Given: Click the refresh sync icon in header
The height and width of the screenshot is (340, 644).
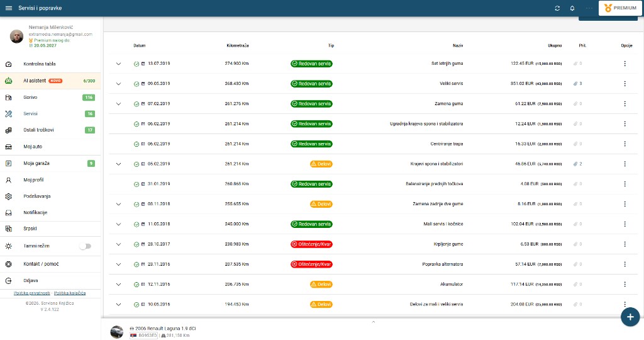Looking at the screenshot, I should 557,8.
